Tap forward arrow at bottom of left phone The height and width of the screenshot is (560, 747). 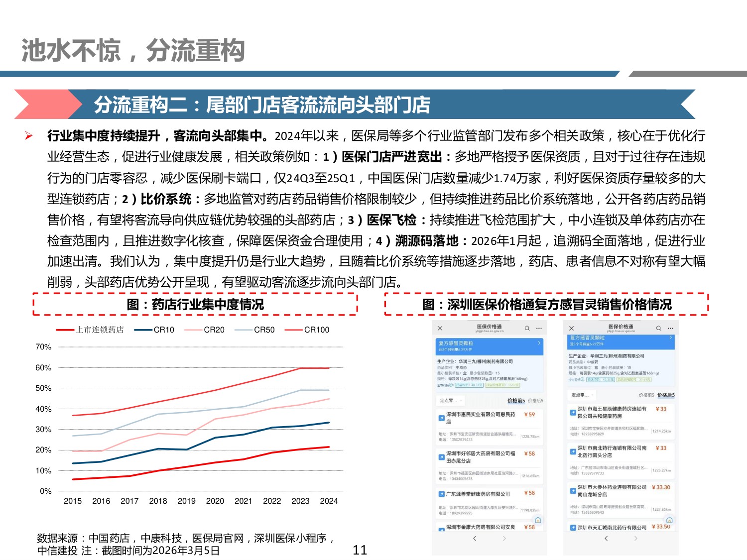click(504, 538)
